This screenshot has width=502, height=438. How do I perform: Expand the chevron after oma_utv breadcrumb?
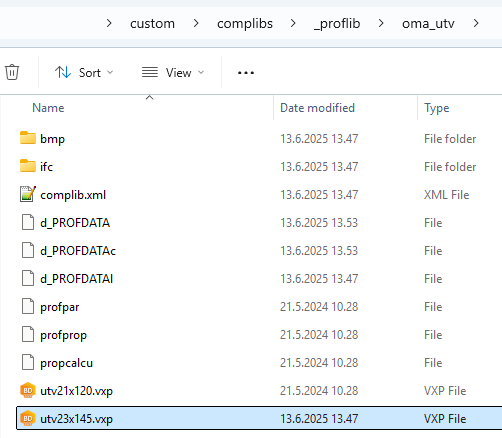click(476, 23)
